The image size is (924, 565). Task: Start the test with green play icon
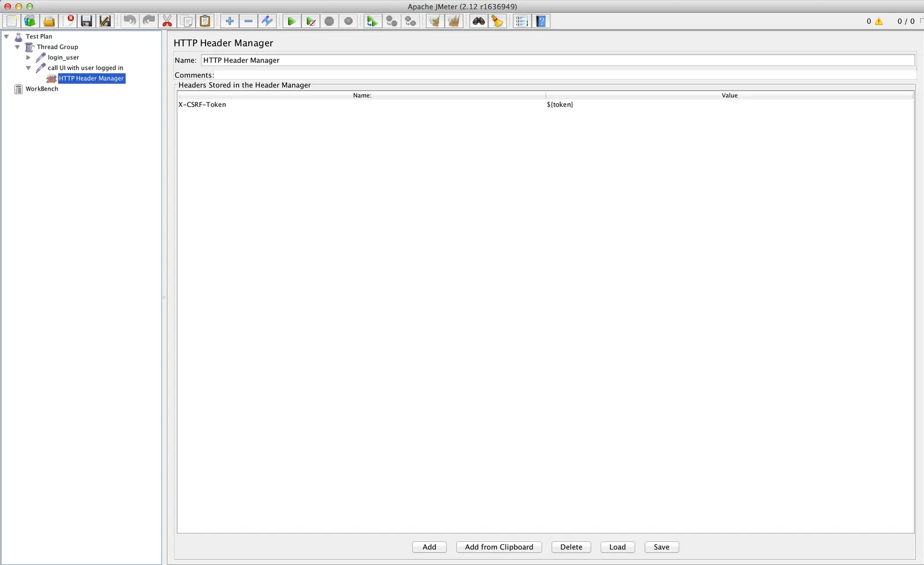point(292,21)
